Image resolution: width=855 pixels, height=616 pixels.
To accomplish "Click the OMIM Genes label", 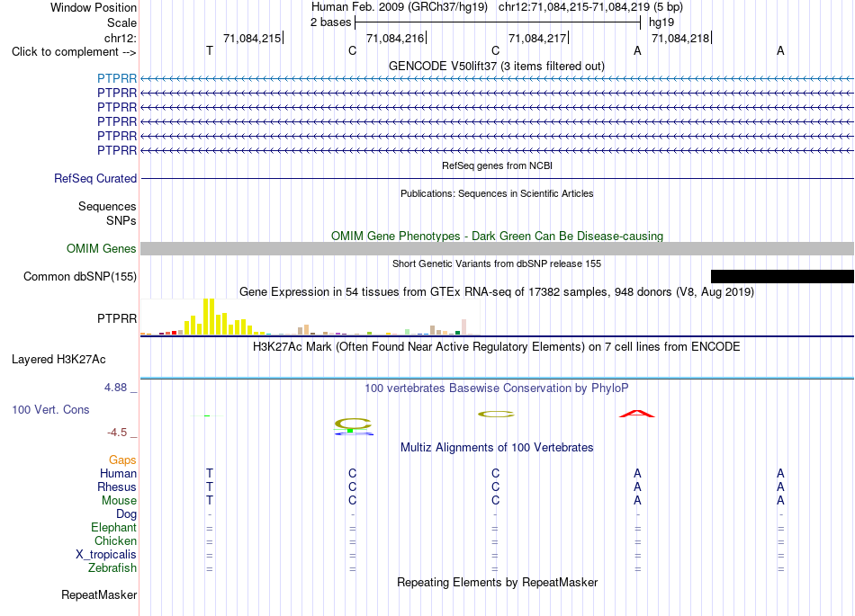I will [x=101, y=248].
